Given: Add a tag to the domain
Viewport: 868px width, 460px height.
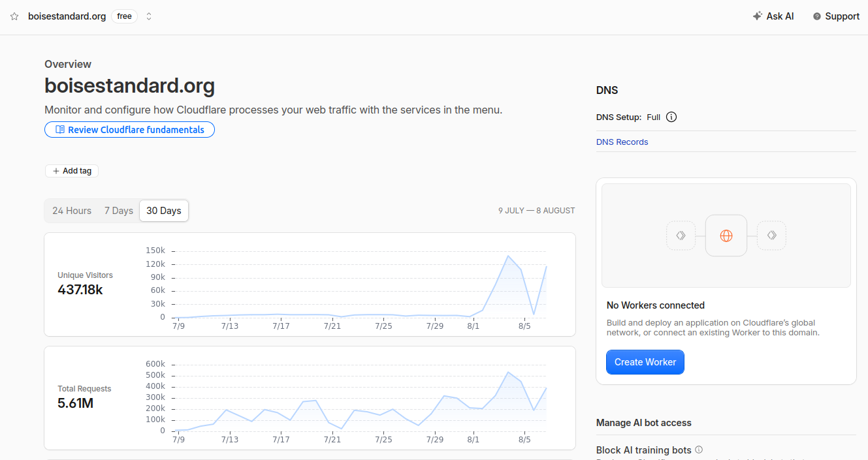Looking at the screenshot, I should [x=72, y=171].
